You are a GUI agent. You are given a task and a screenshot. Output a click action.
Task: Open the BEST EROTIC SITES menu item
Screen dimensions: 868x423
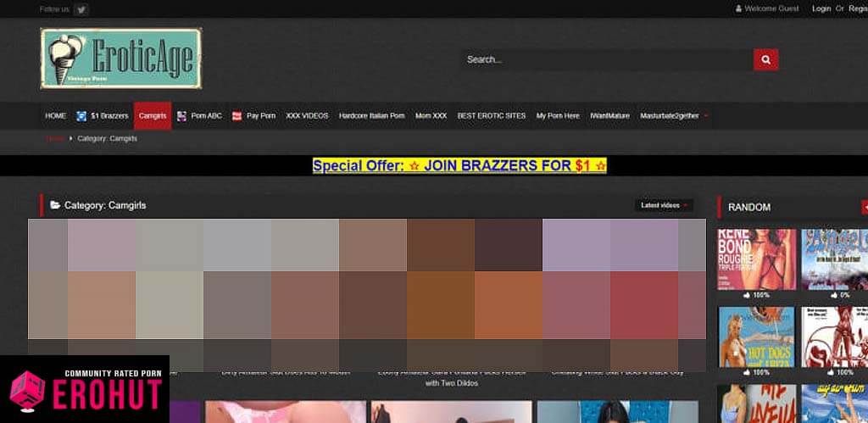point(492,116)
